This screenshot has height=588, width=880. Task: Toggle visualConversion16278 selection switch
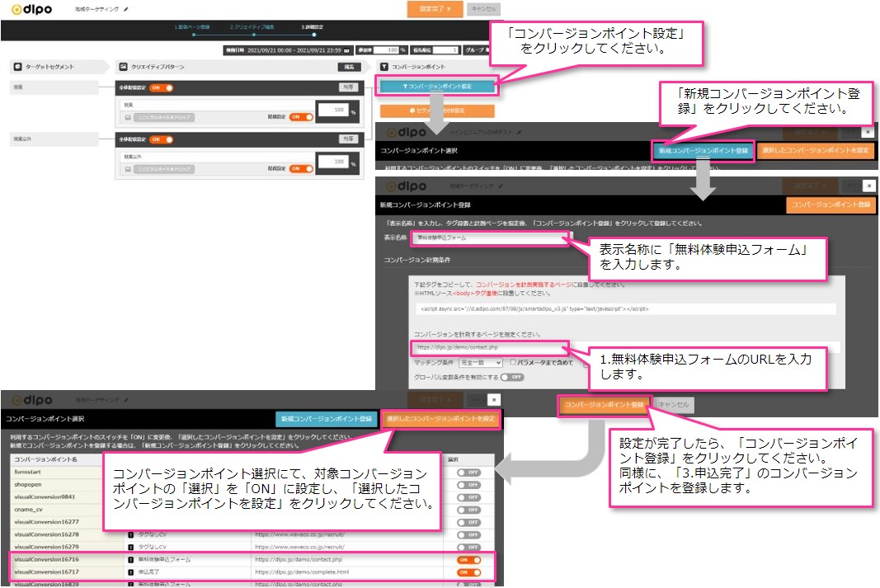[468, 534]
